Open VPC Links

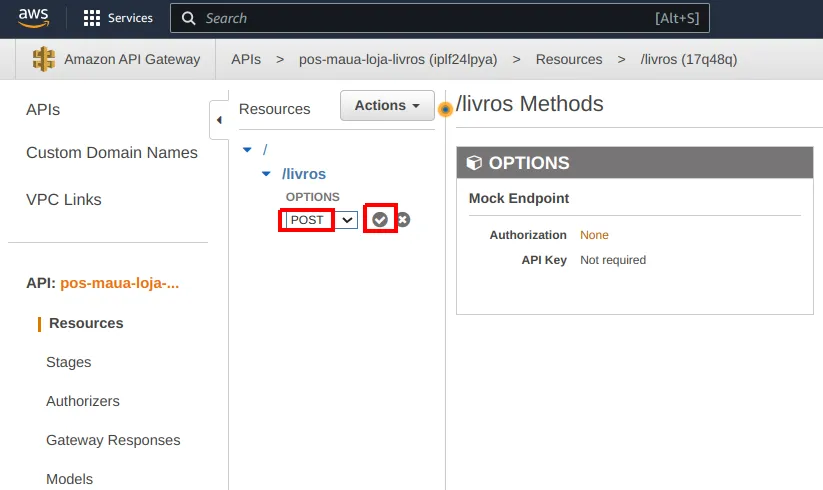[64, 200]
